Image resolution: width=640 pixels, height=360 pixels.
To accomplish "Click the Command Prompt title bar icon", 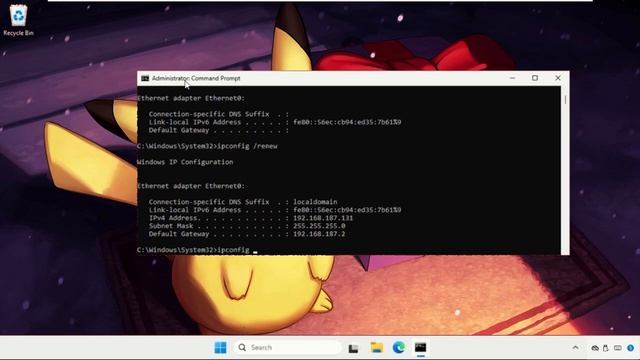I will coord(145,78).
